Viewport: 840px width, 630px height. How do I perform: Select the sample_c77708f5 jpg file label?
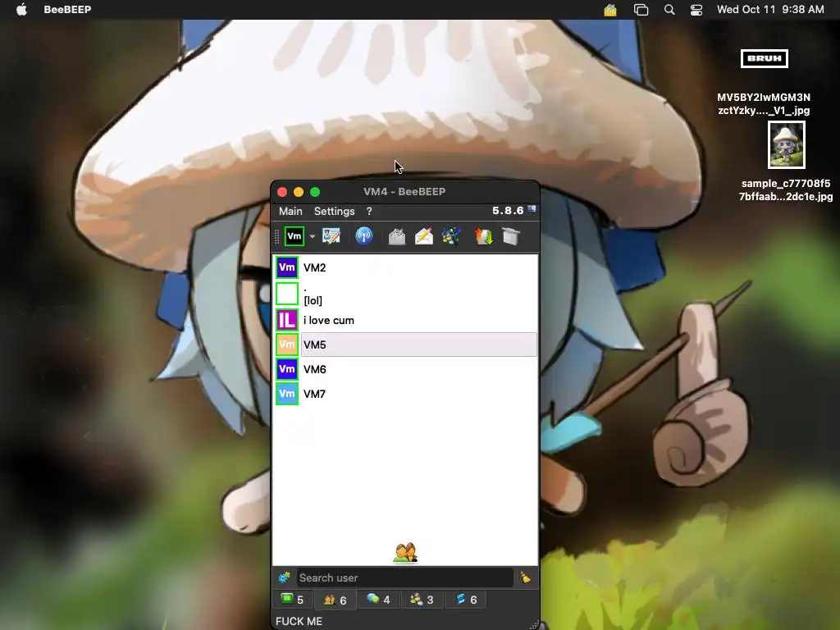(x=786, y=189)
